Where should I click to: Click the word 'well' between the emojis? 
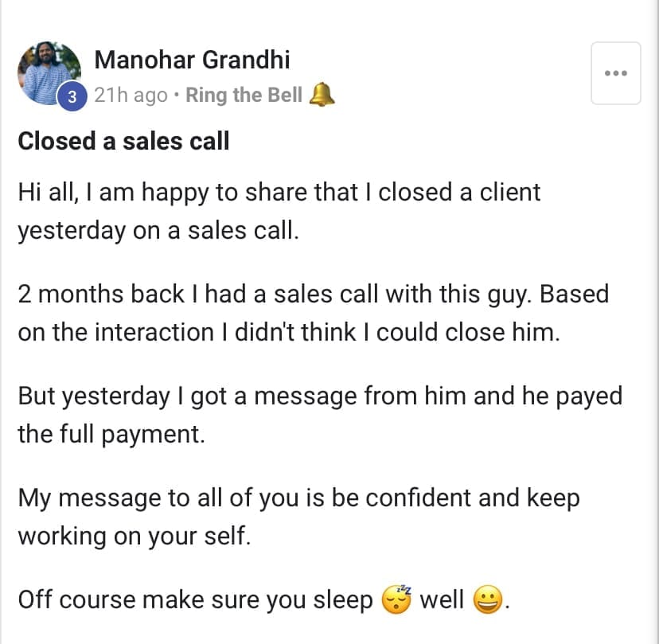tap(441, 599)
